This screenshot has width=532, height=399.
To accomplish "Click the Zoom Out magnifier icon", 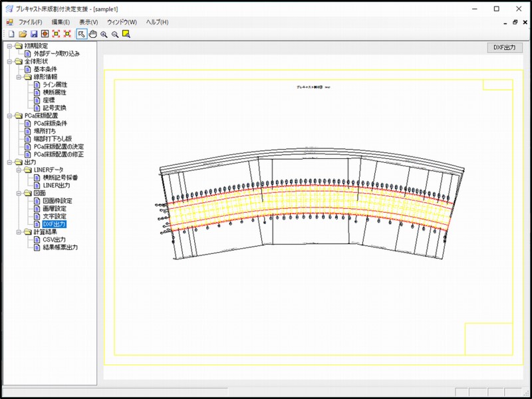I will (114, 33).
